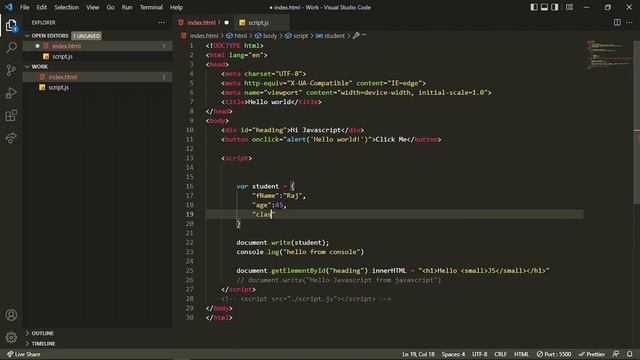Change CRLF end of line sequence
This screenshot has width=640, height=360.
[x=500, y=354]
